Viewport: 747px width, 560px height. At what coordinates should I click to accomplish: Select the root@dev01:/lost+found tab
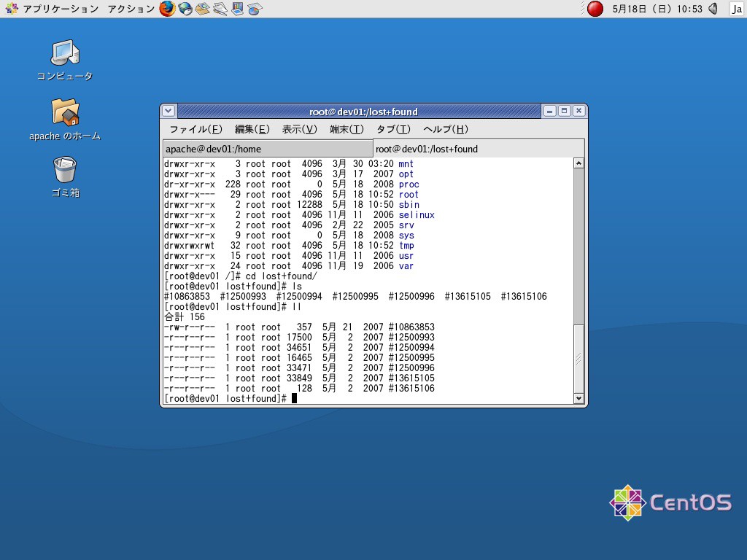[x=478, y=149]
